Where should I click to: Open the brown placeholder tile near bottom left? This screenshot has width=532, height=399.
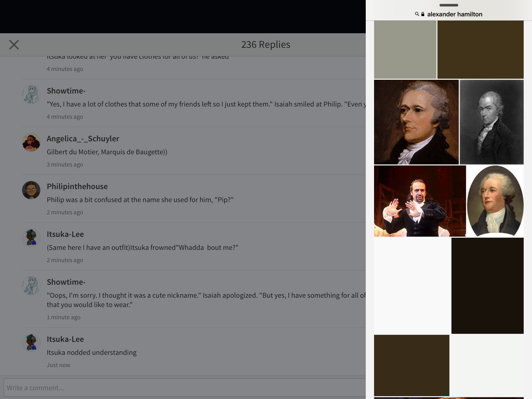[411, 365]
